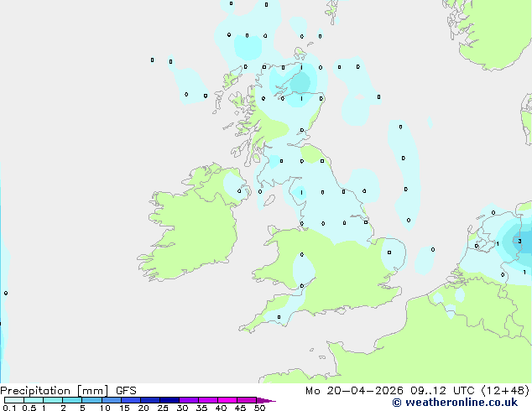
Task: Pick the 10–15 mm legend swatch
Action: tap(112, 400)
